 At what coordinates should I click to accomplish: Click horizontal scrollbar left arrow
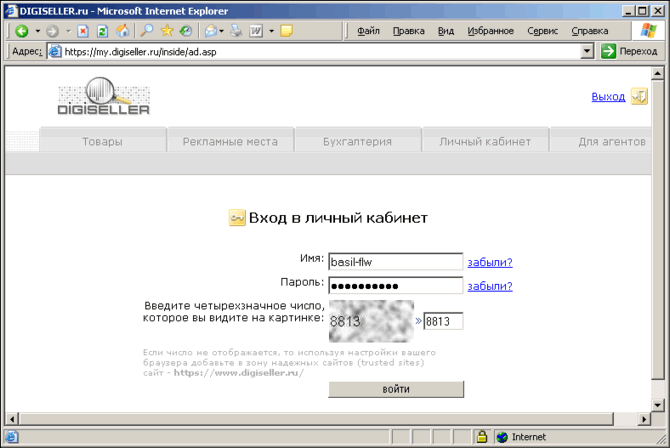pos(12,419)
